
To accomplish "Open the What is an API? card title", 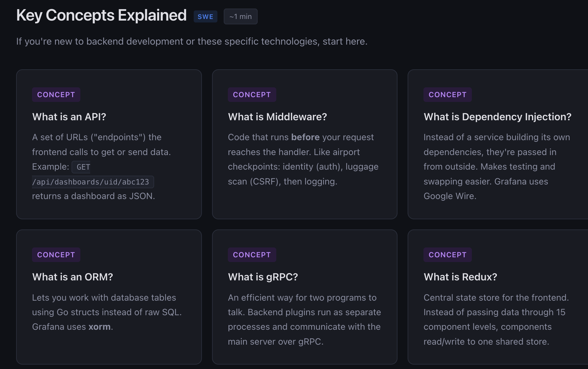I will tap(69, 117).
